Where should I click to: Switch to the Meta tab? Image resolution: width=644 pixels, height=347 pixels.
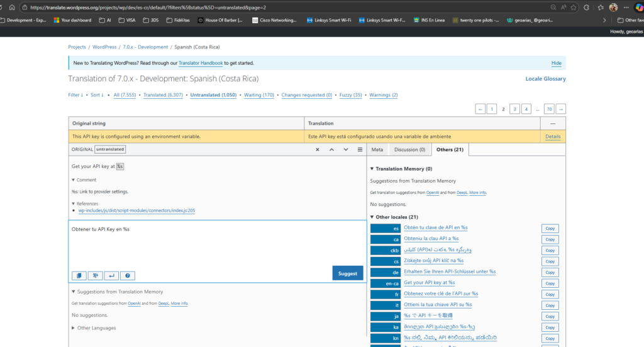tap(377, 149)
